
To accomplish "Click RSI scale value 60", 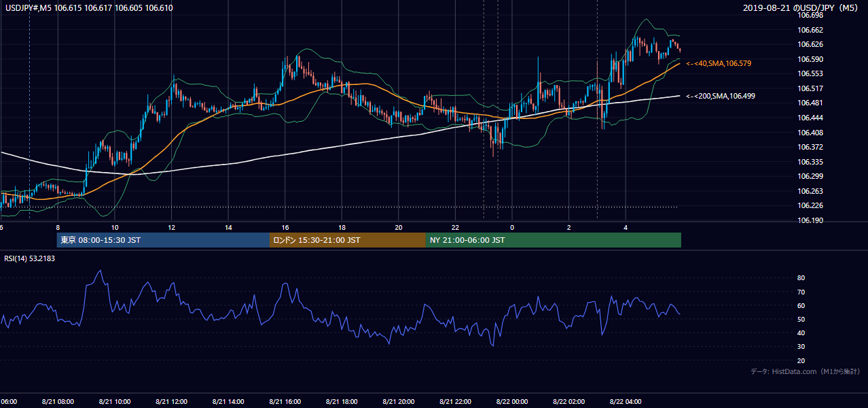I will point(801,305).
